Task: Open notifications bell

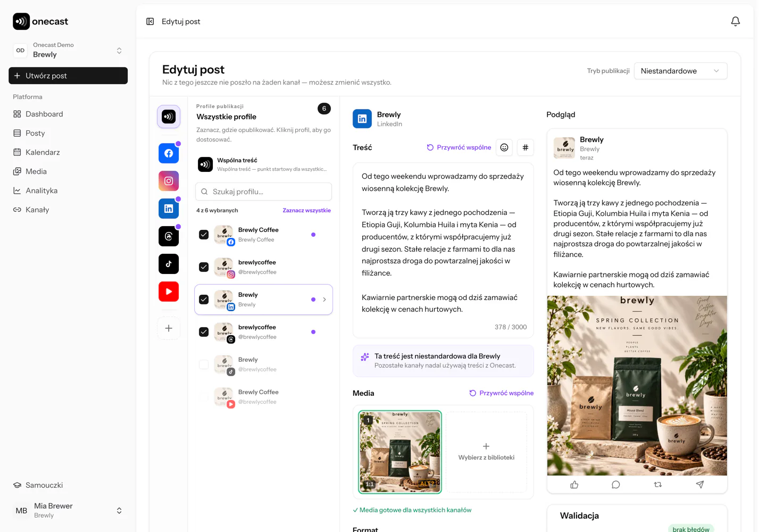Action: (x=735, y=21)
